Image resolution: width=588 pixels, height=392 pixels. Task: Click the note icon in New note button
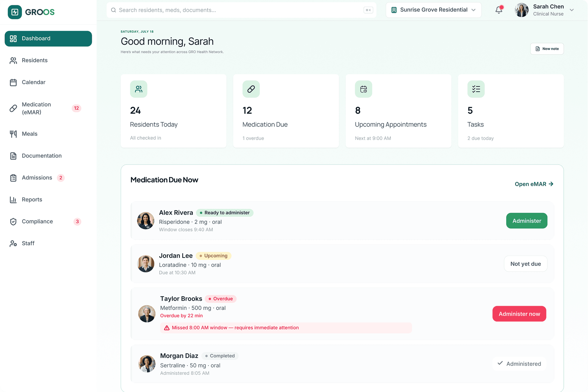point(537,49)
